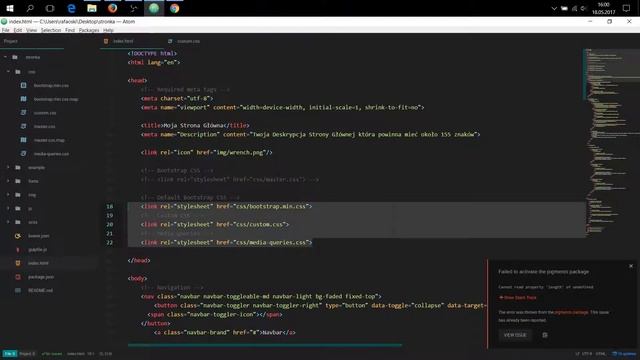Expand the img folder
The width and height of the screenshot is (640, 360).
point(8,195)
